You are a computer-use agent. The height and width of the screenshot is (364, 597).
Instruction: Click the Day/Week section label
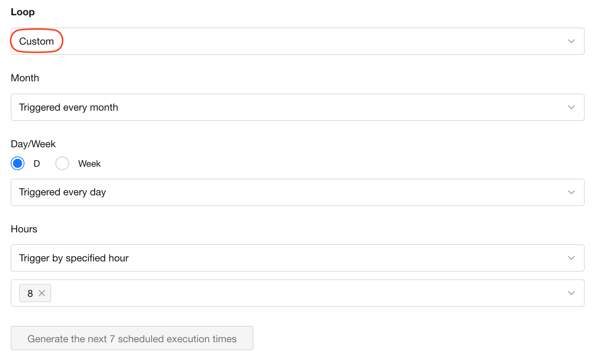(33, 144)
